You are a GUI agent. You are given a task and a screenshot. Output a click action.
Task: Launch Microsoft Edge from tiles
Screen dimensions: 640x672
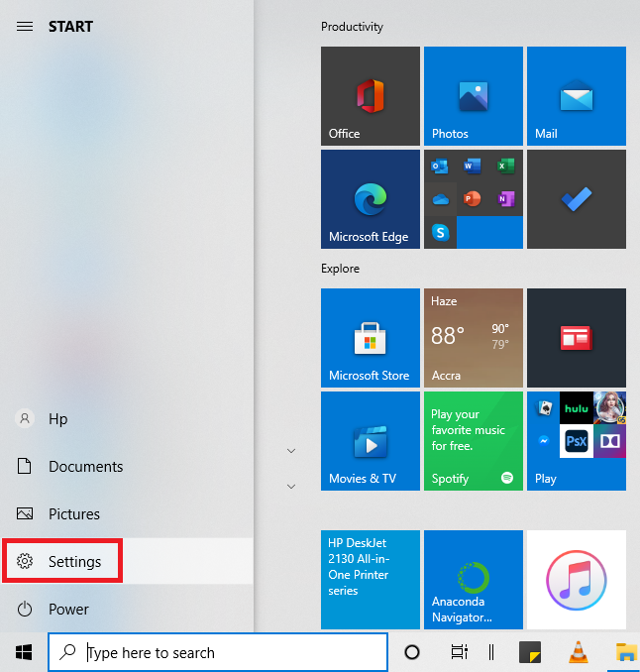[x=371, y=199]
